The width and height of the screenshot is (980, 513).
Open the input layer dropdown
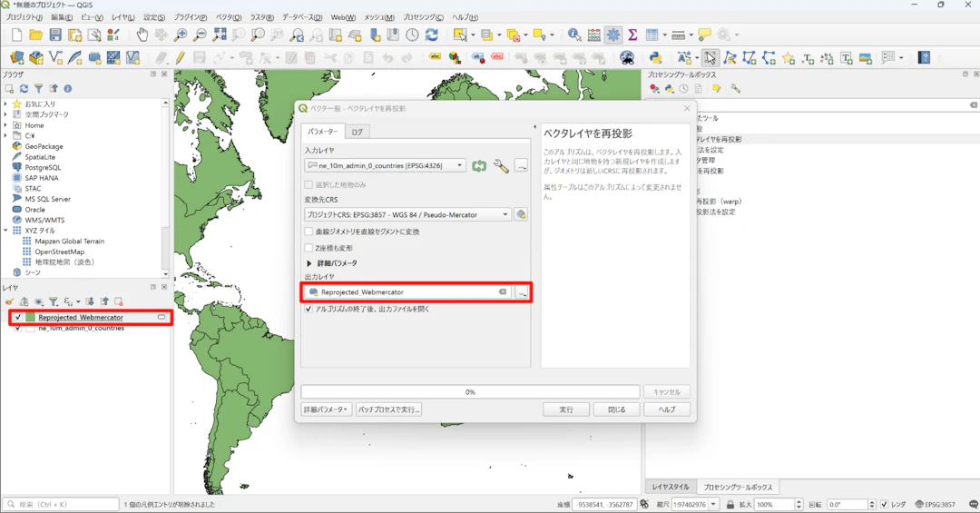[460, 166]
